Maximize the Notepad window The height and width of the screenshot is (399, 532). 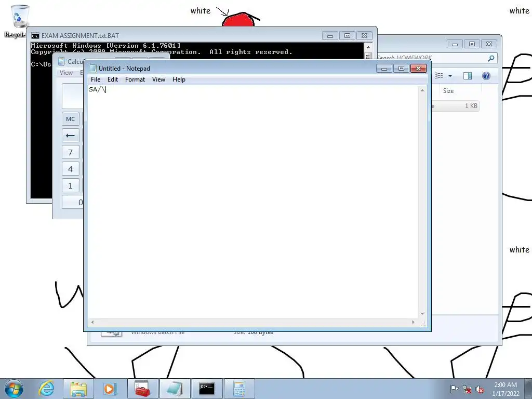pyautogui.click(x=401, y=69)
